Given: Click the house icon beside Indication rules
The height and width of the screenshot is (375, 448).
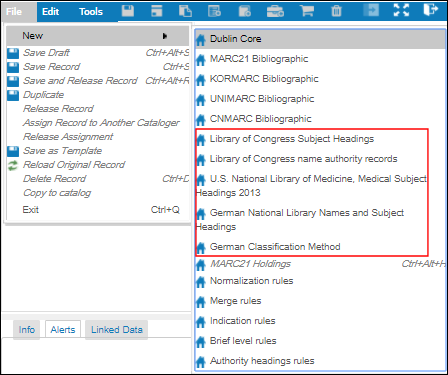Looking at the screenshot, I should click(x=201, y=322).
